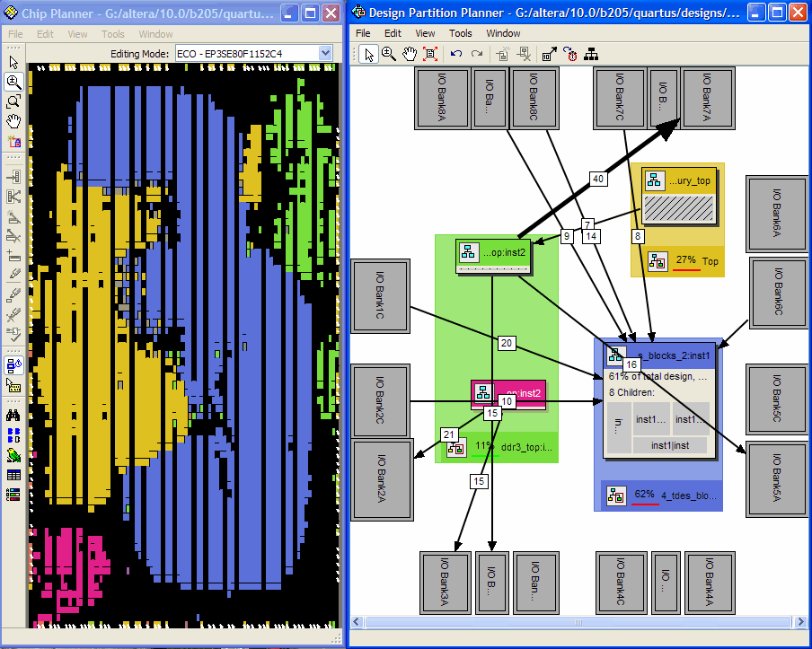Click the generate fan-in connections icon

click(13, 177)
